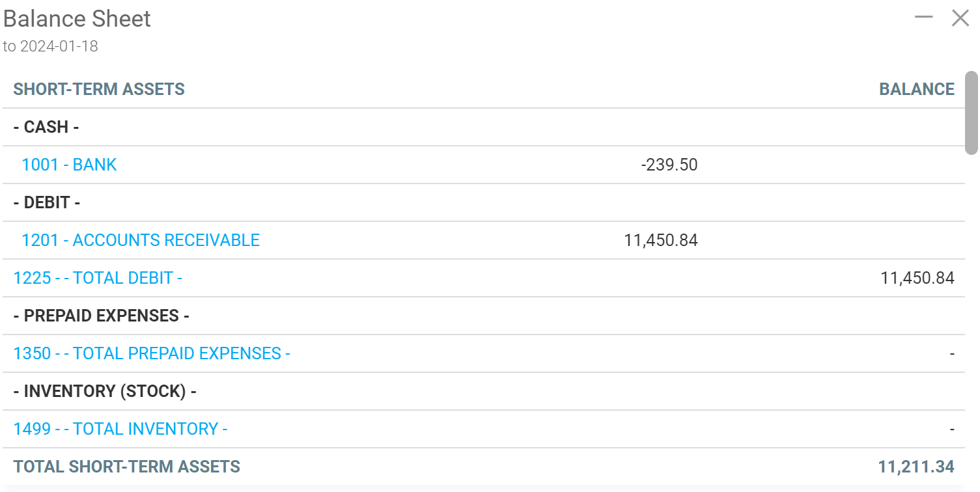Click the BALANCE column header

[x=916, y=89]
